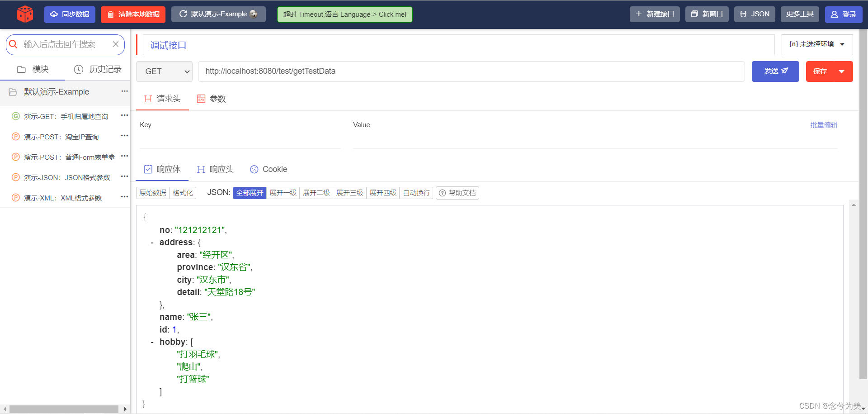Image resolution: width=868 pixels, height=414 pixels.
Task: Collapse the hobby JSON array
Action: tap(152, 343)
